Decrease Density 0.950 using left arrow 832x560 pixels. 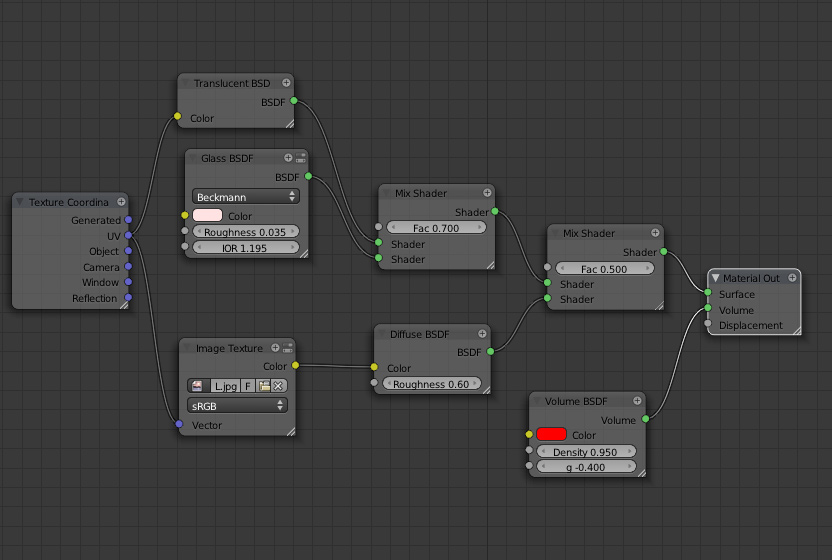tap(543, 452)
